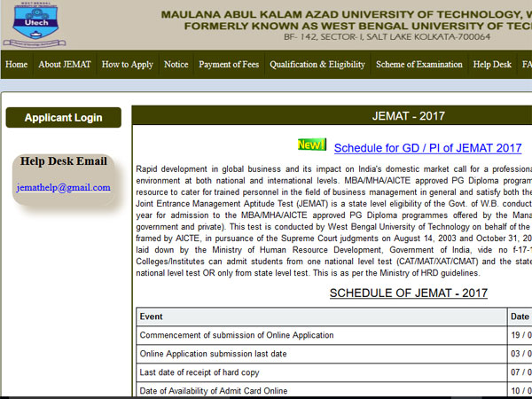
Task: Open Help Desk from navigation bar
Action: (x=492, y=65)
